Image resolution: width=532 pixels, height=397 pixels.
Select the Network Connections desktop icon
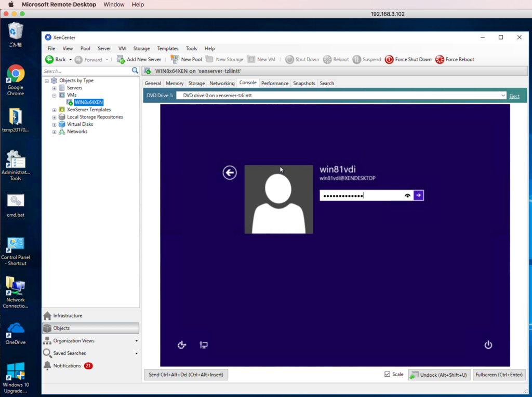point(16,293)
